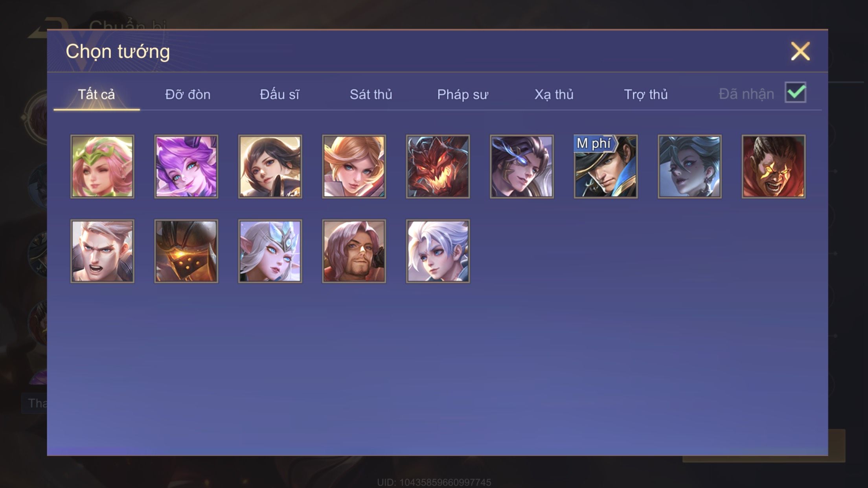Choose the glowing-eyed angry red hero

pyautogui.click(x=774, y=167)
